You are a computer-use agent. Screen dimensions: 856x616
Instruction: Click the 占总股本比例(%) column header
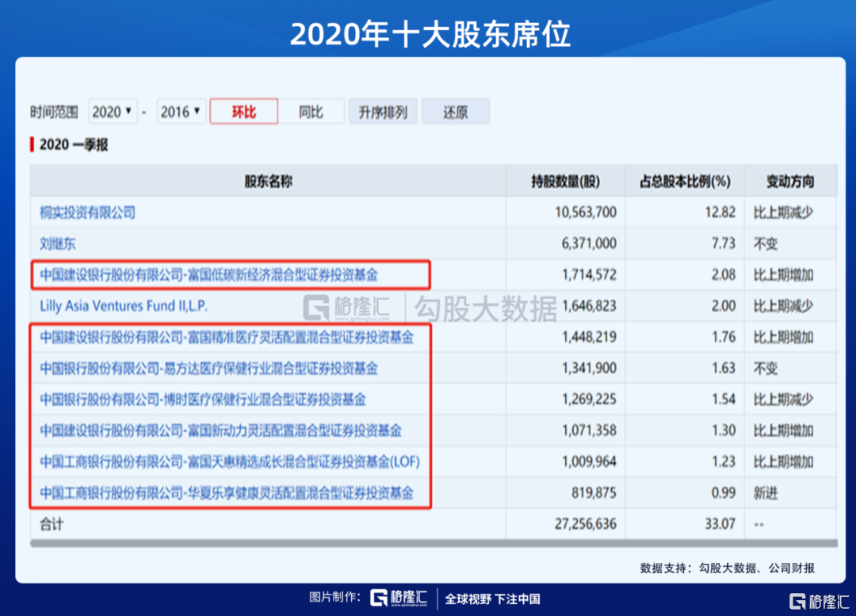pos(685,182)
